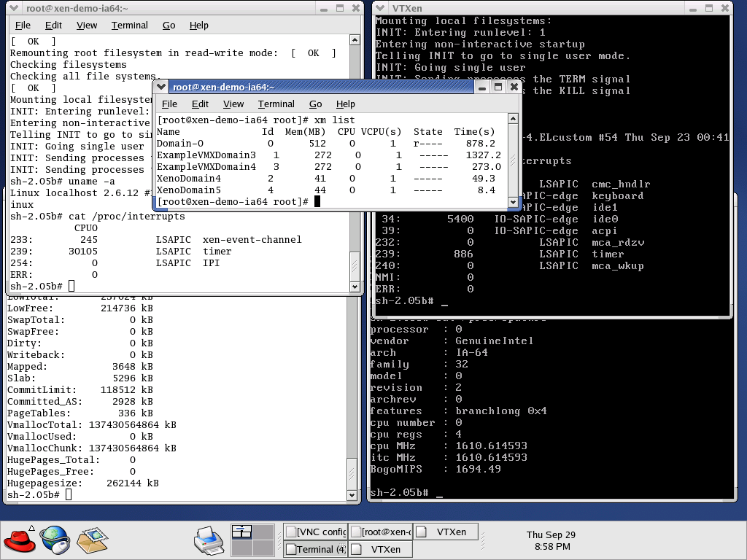Click the [root@xen- taskbar window button

(x=380, y=532)
